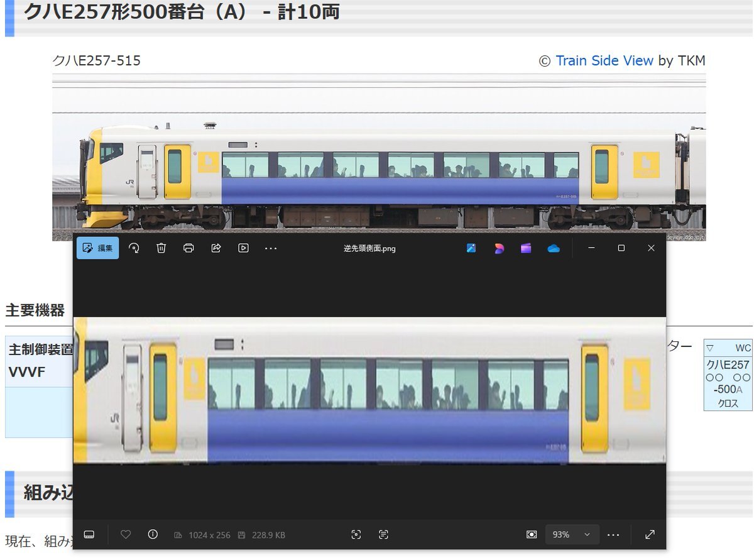Start slideshow with the play icon
Viewport: 754px width, 560px height.
243,248
